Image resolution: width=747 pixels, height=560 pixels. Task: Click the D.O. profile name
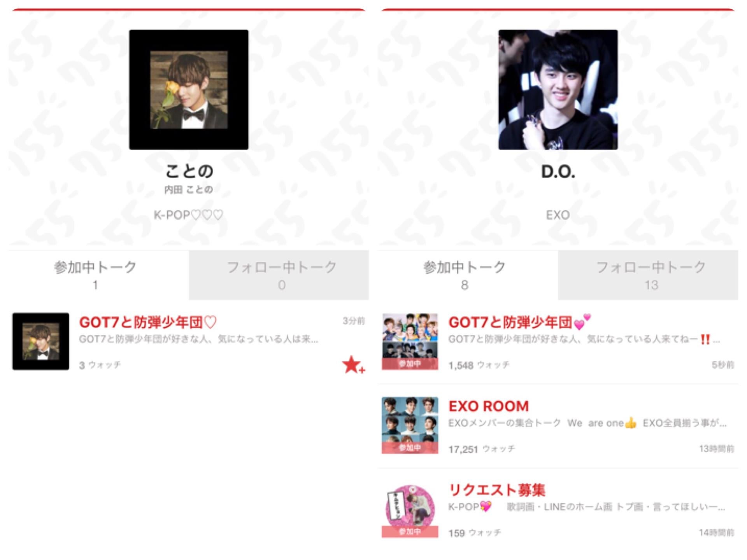558,171
